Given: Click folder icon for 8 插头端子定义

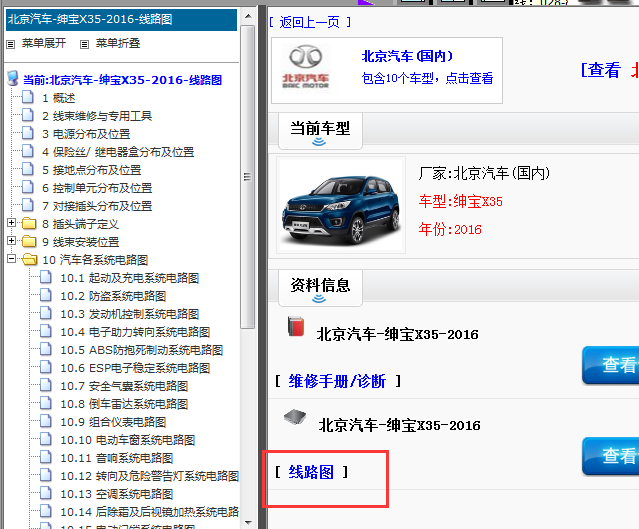Looking at the screenshot, I should [x=29, y=223].
